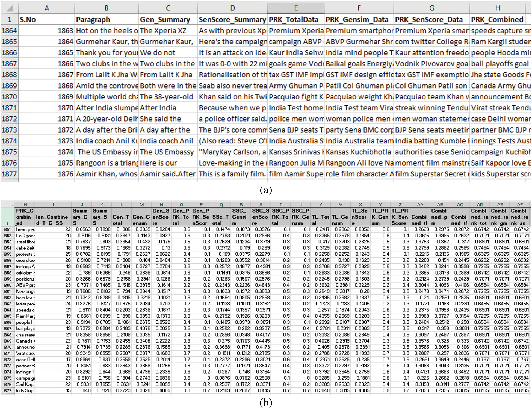Click the Gen_Summary header cell
Screen dimensions: 532x409
[x=168, y=20]
